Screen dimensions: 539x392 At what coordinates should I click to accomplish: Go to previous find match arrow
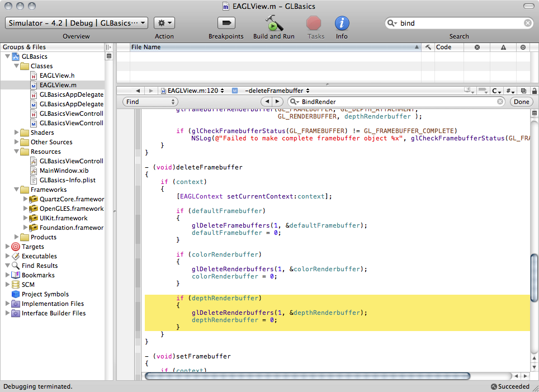pyautogui.click(x=266, y=101)
